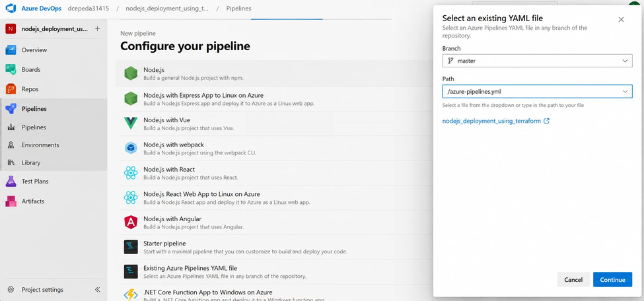Click the Azure DevOps title text

click(41, 8)
